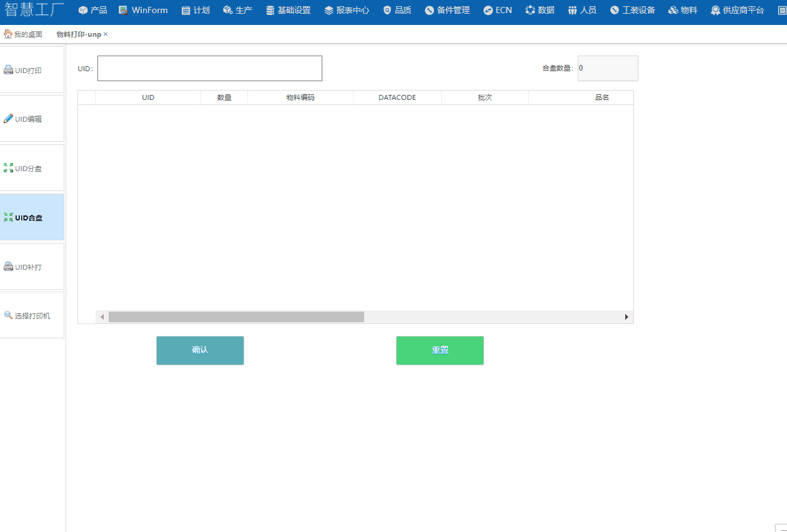Select the UID编辑 pencil icon

pyautogui.click(x=8, y=119)
